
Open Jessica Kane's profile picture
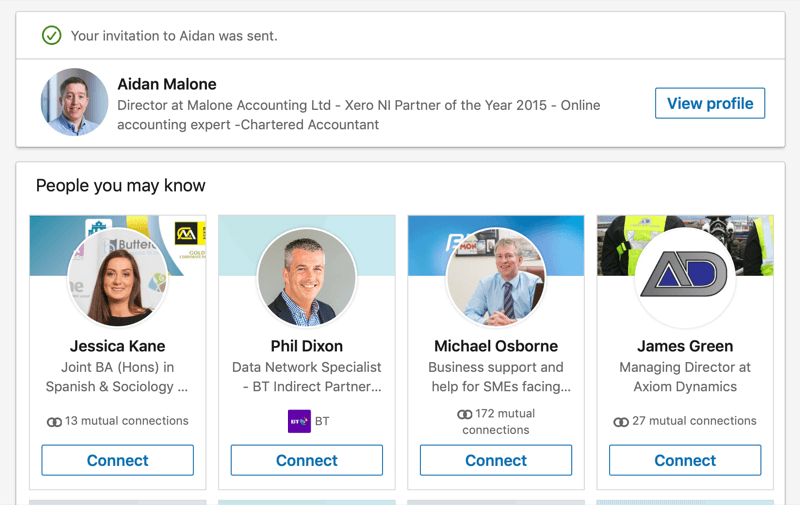118,277
